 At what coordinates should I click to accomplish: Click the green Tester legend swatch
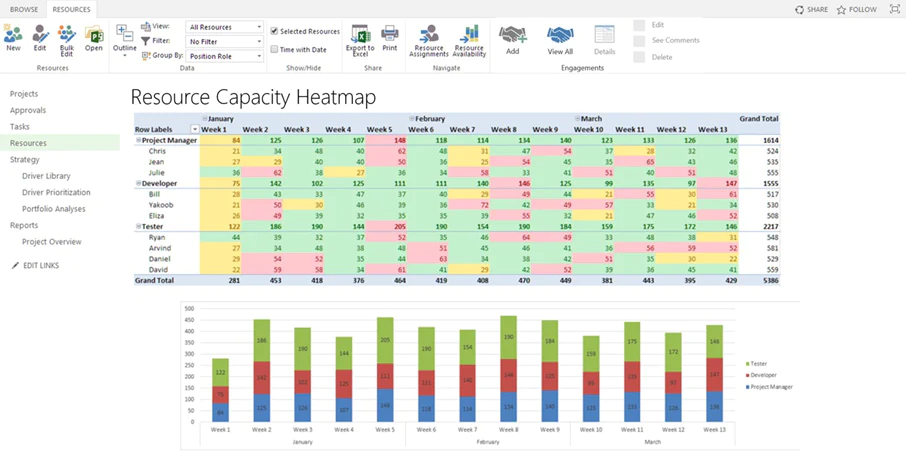point(748,364)
